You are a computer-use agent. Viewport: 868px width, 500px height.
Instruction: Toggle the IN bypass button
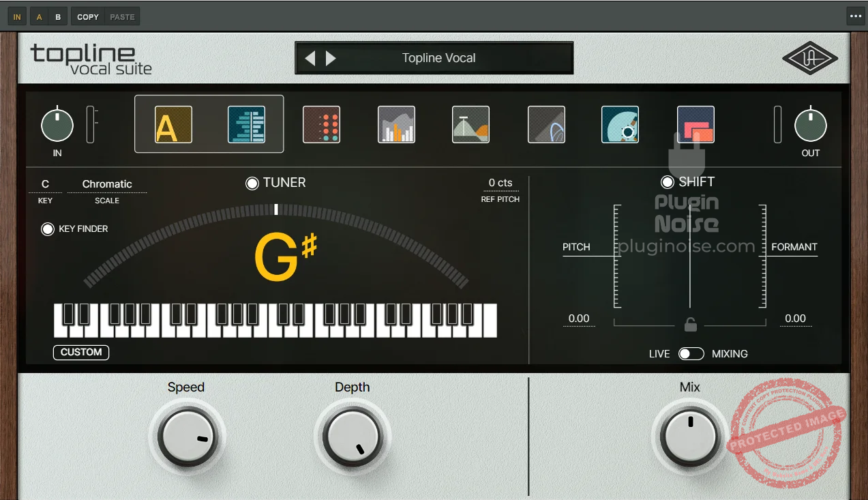(16, 16)
